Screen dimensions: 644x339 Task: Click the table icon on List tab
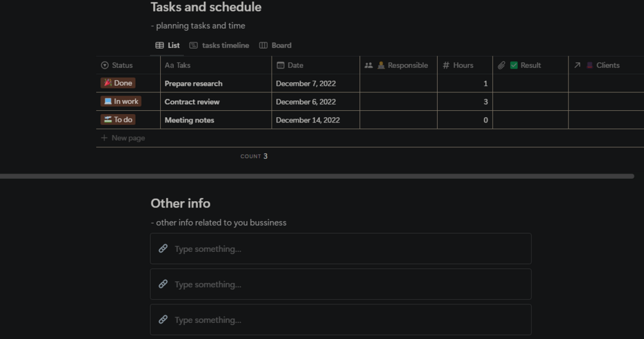160,45
